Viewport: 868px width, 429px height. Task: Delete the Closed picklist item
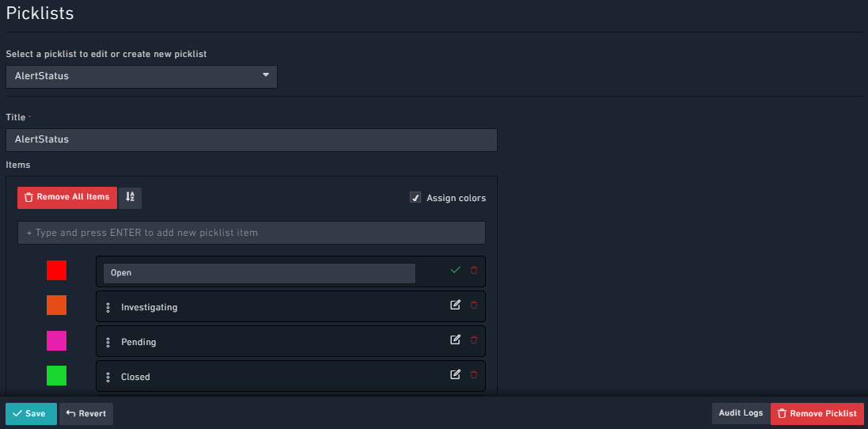pos(474,374)
